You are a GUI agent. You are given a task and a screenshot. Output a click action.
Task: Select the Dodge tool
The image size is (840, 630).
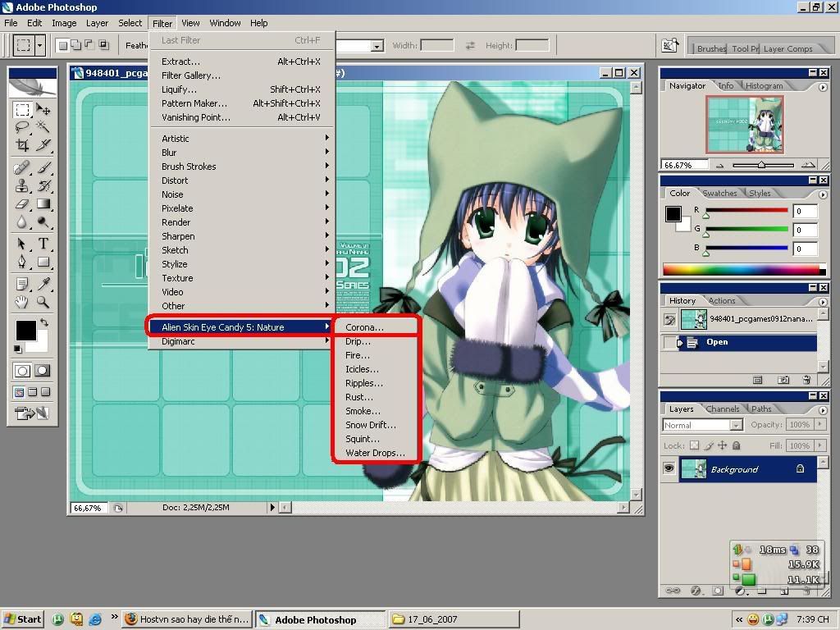(43, 221)
